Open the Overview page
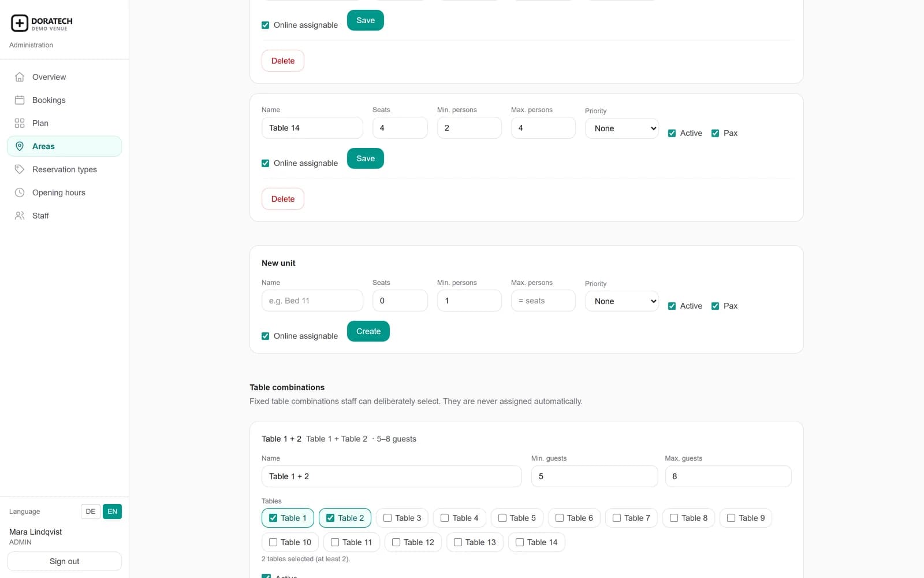924x578 pixels. click(64, 77)
